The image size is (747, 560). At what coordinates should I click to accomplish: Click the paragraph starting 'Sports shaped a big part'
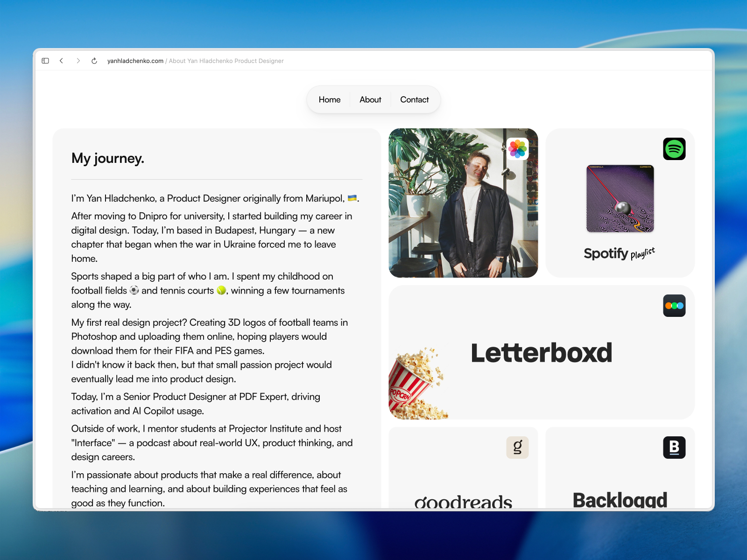click(208, 290)
